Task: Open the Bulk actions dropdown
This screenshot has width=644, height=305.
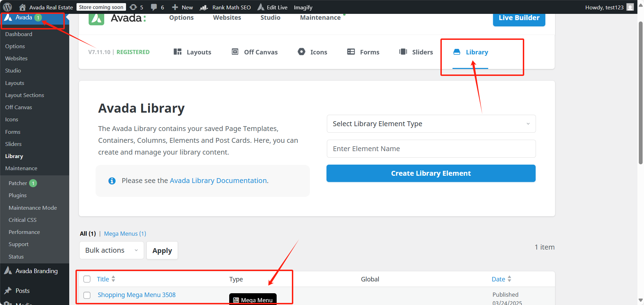Action: 111,250
